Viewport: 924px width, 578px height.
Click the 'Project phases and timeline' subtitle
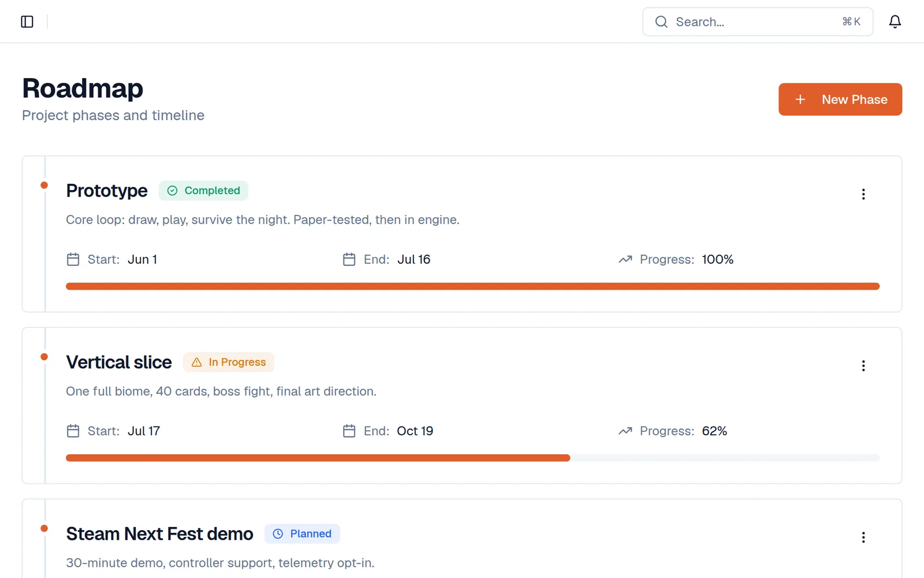click(113, 116)
